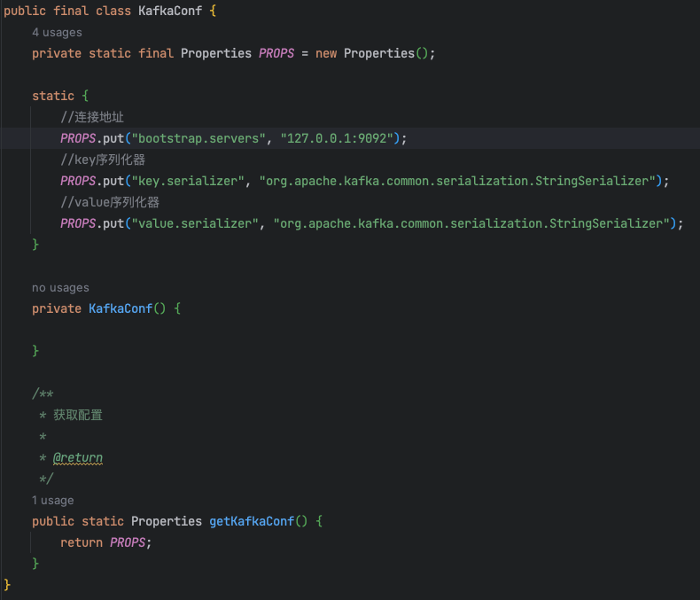The image size is (700, 600).
Task: Click PROPS in the return statement
Action: pos(128,542)
